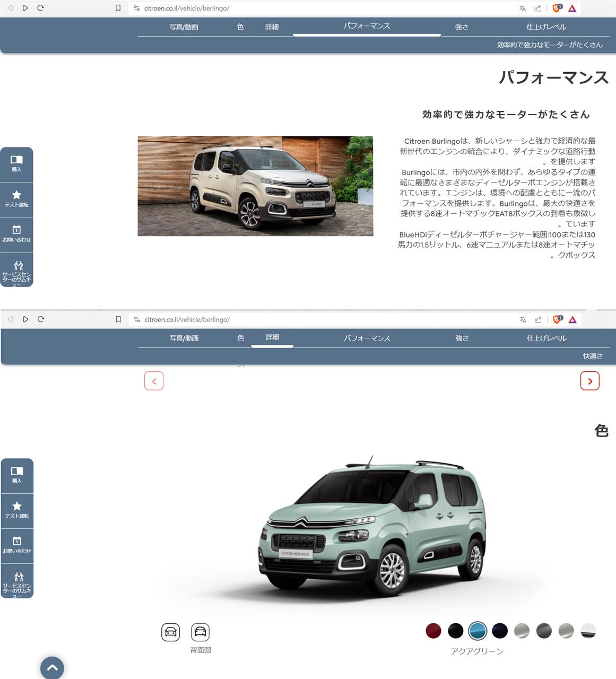This screenshot has height=679, width=616.
Task: Choose the aqua blue color swatch
Action: point(478,631)
